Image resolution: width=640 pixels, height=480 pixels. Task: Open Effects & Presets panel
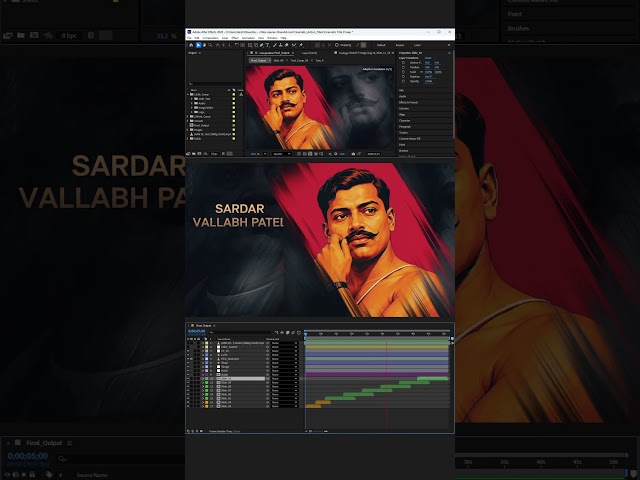[408, 102]
